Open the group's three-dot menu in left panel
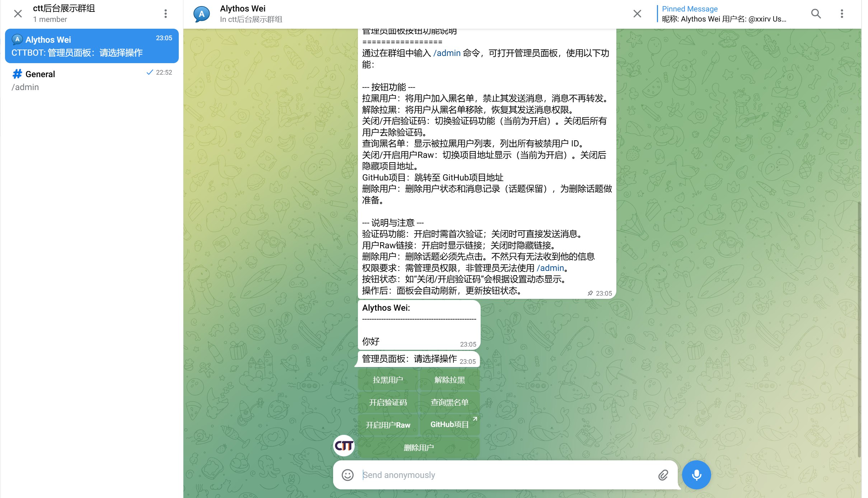This screenshot has width=868, height=498. click(x=165, y=14)
